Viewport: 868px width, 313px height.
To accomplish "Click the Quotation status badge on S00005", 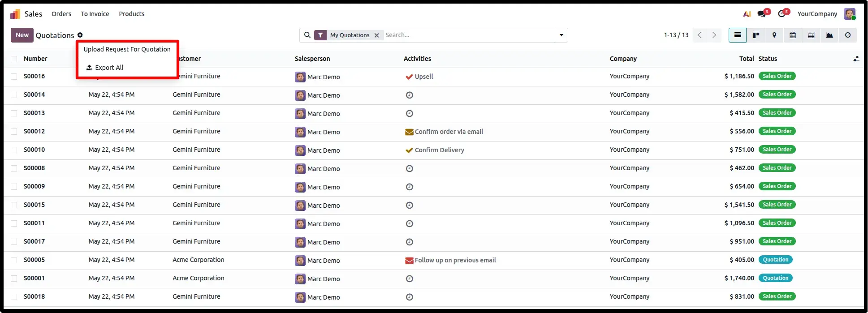I will pyautogui.click(x=776, y=260).
